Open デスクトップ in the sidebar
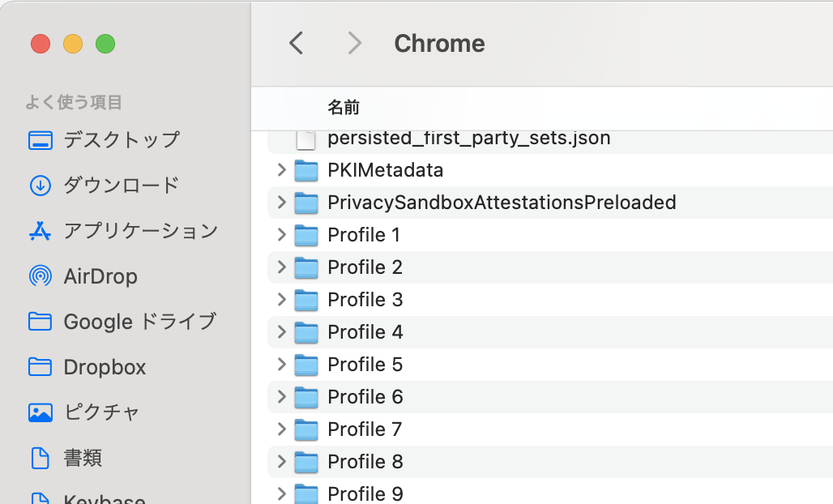This screenshot has width=833, height=504. [122, 139]
